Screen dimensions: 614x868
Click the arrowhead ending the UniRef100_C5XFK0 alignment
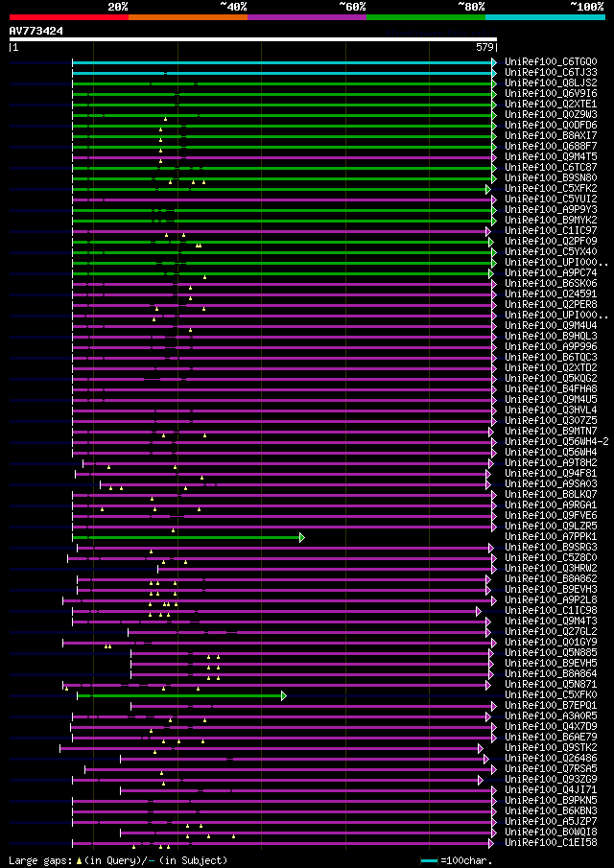click(284, 696)
